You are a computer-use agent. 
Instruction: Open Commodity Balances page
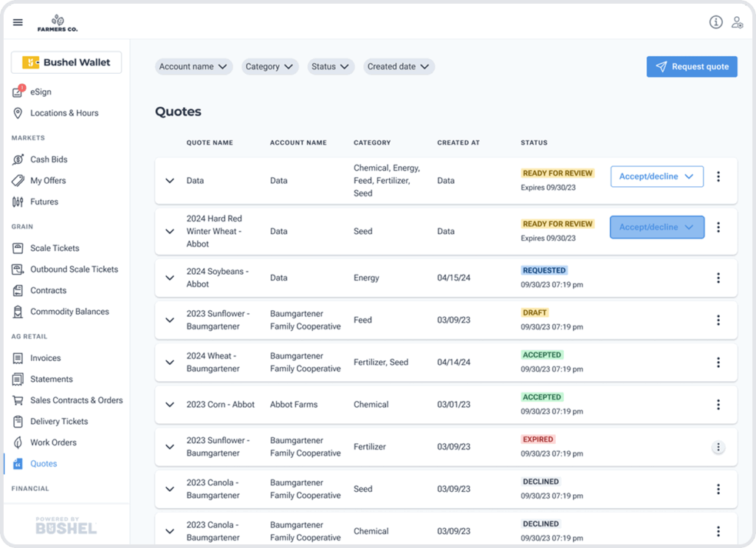coord(69,312)
